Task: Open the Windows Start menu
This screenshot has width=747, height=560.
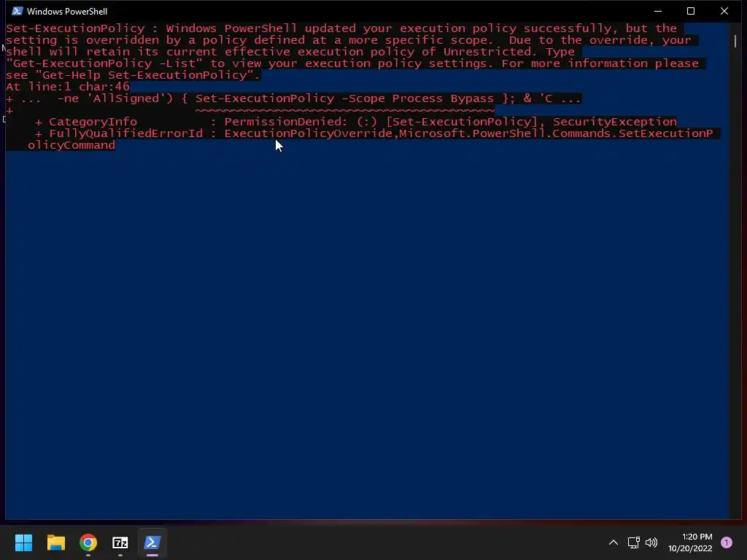Action: [x=23, y=542]
